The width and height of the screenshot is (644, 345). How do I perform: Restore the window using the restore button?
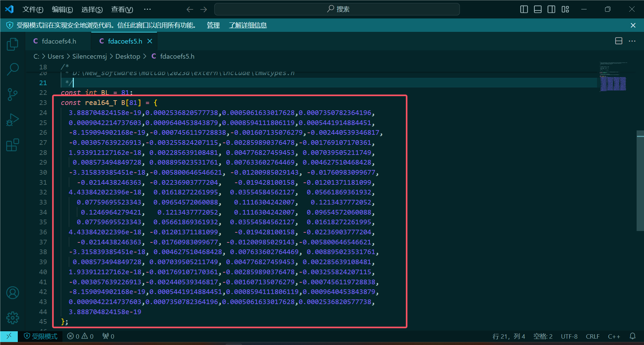point(608,9)
